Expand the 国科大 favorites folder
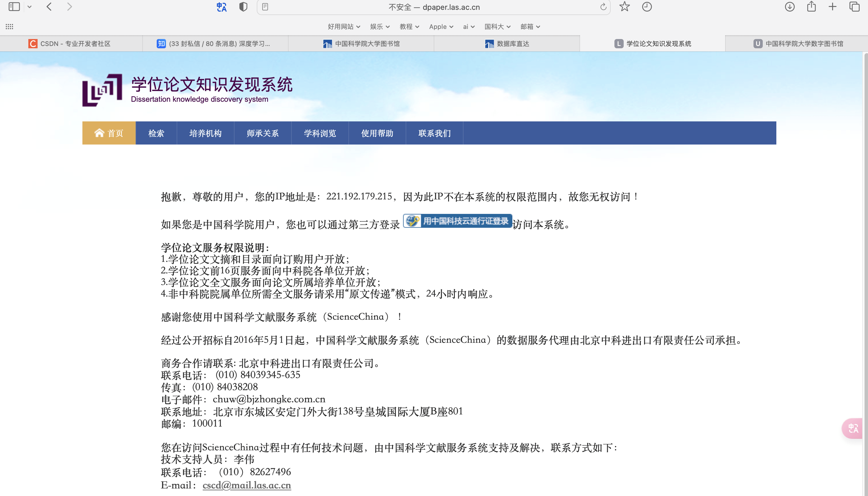 pyautogui.click(x=497, y=27)
